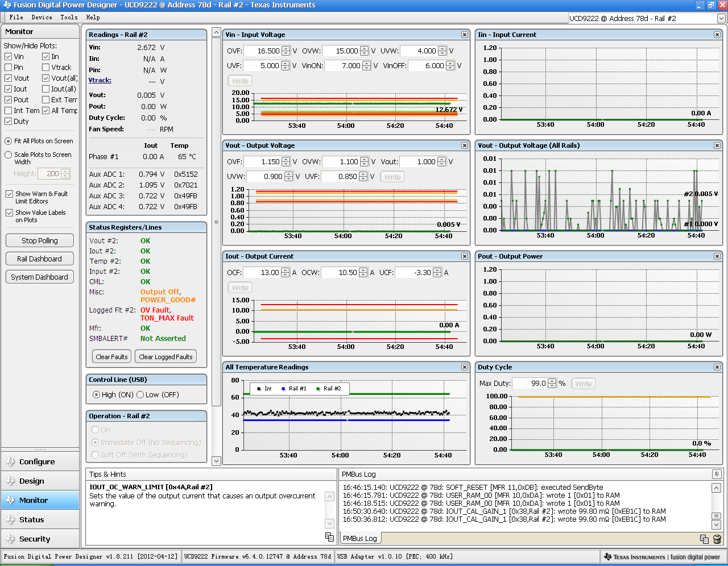
Task: Click the VinON value stepper
Action: coord(366,66)
